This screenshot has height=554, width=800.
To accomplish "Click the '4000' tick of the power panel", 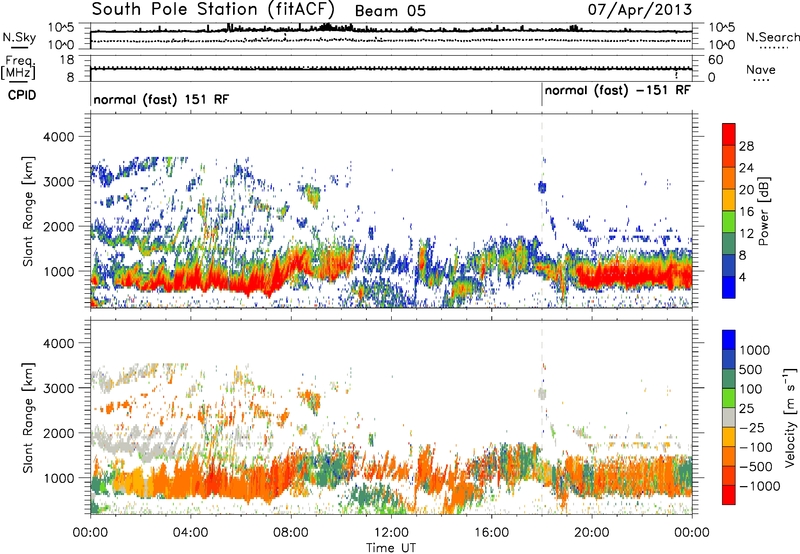I will [x=58, y=137].
